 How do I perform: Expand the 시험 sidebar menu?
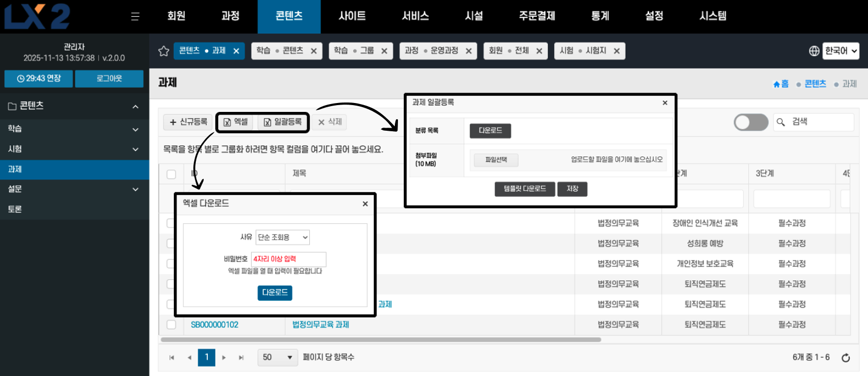(x=135, y=150)
